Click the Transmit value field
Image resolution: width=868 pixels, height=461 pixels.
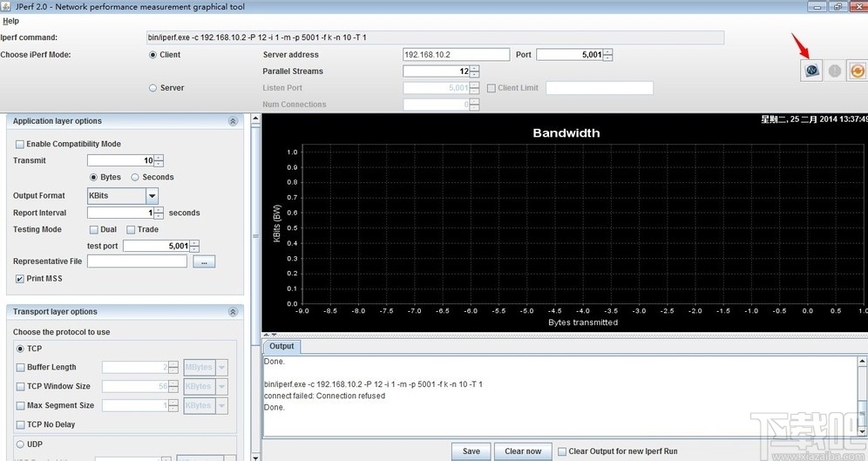coord(120,160)
